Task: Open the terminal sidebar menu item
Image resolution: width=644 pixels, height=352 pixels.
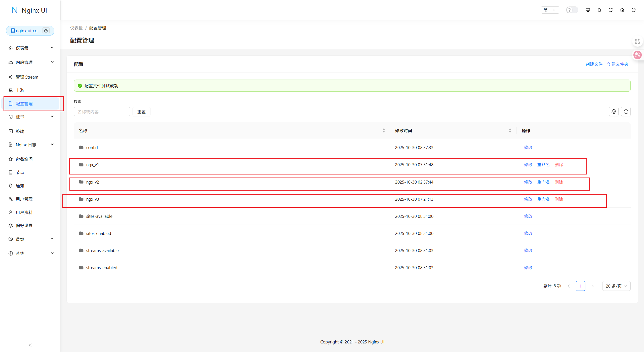Action: tap(20, 131)
